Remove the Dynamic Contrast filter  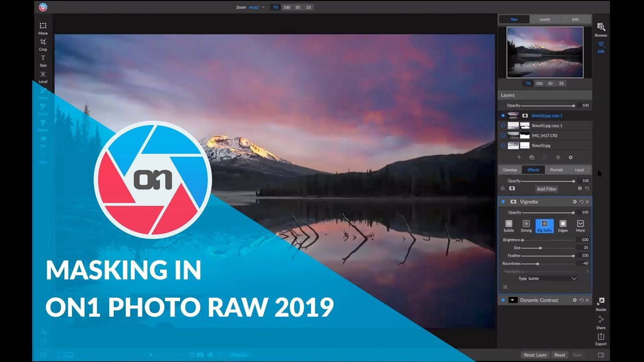587,300
